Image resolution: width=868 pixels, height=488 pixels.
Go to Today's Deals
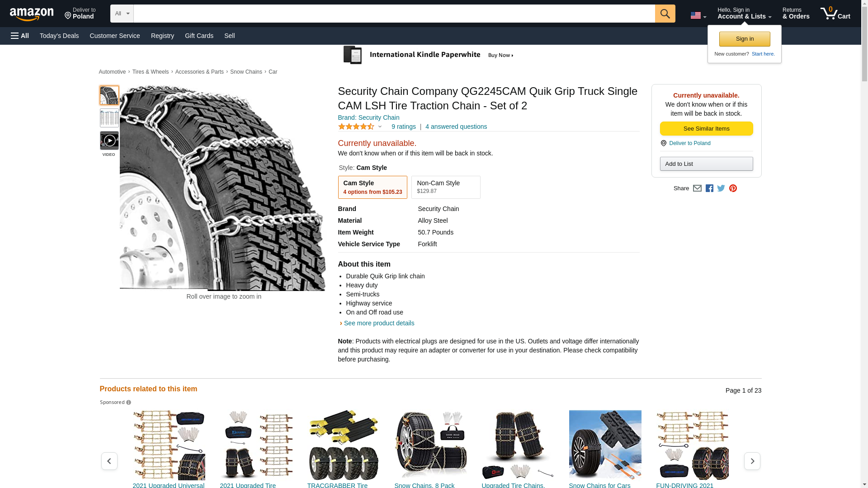[x=59, y=36]
